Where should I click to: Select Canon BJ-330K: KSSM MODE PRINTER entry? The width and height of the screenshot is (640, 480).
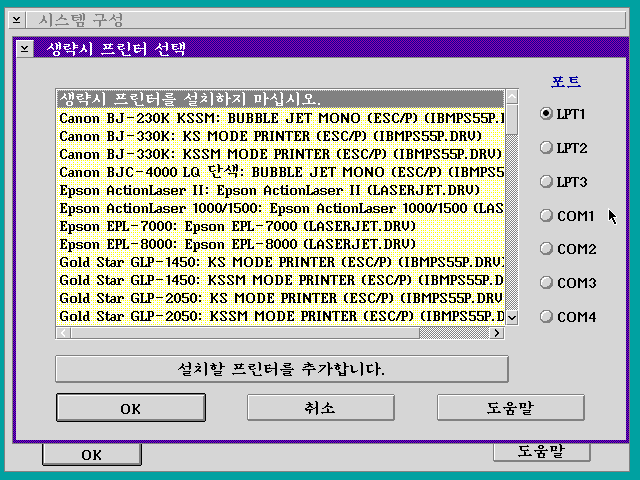[280, 154]
